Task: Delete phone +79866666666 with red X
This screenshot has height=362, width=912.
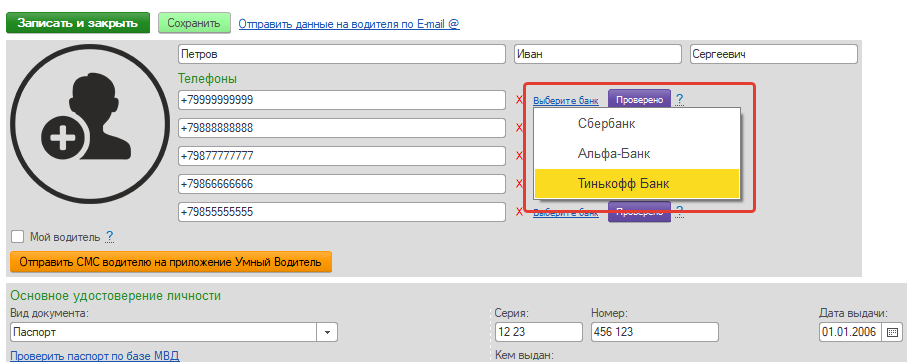Action: [x=519, y=184]
